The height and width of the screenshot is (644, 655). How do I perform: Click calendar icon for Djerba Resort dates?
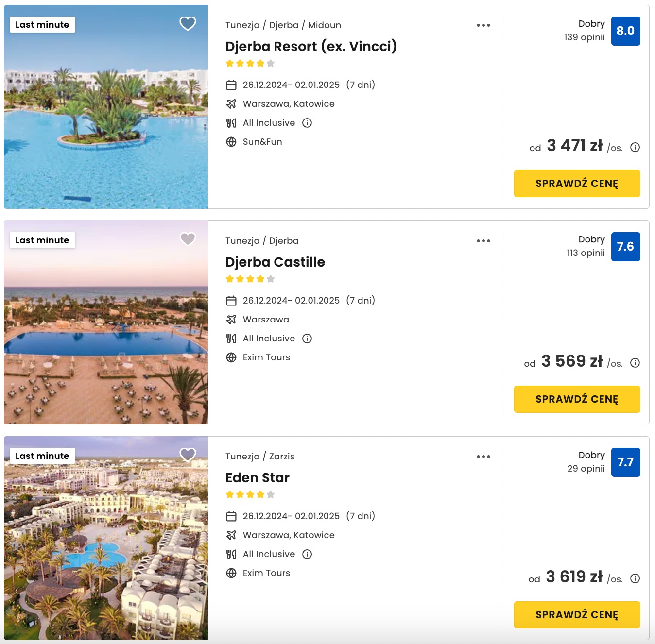[231, 85]
